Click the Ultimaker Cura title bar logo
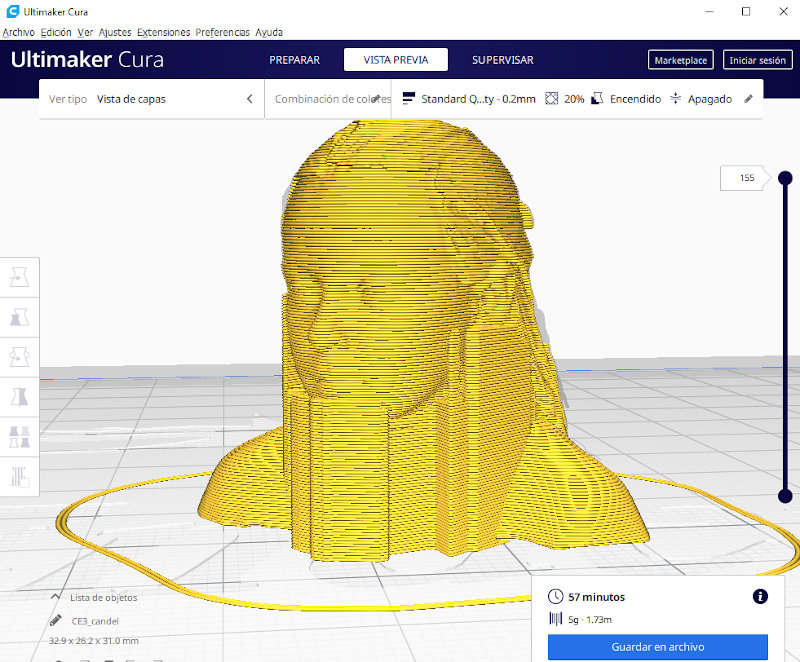This screenshot has width=800, height=662. pyautogui.click(x=13, y=11)
